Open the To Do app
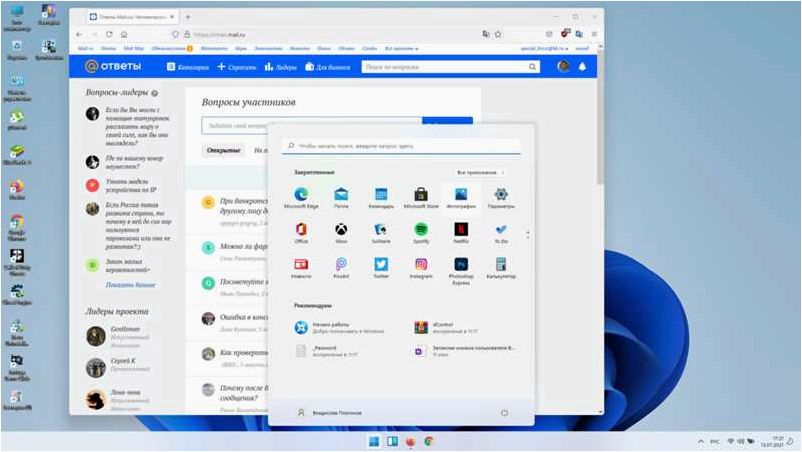 501,233
